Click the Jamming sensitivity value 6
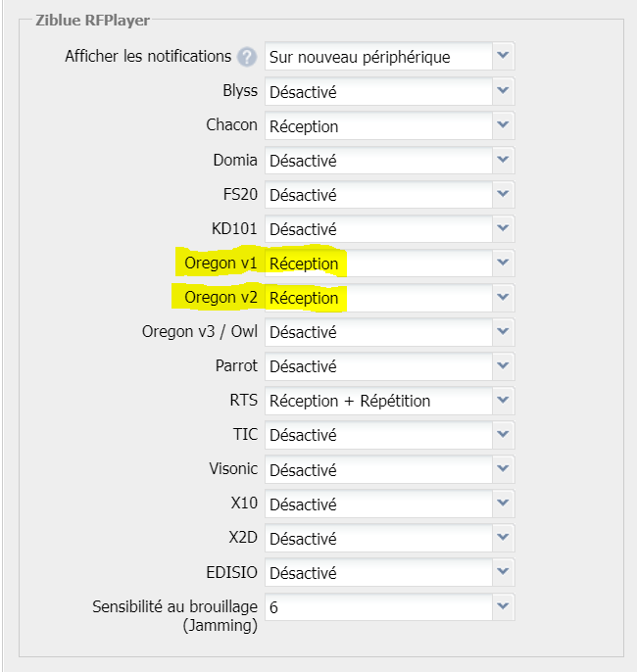The width and height of the screenshot is (637, 672). point(378,607)
